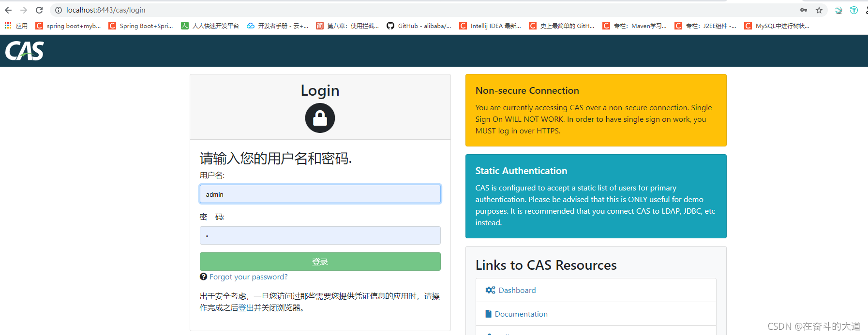Click the saved password key icon
Screen dimensions: 868x335
click(804, 10)
